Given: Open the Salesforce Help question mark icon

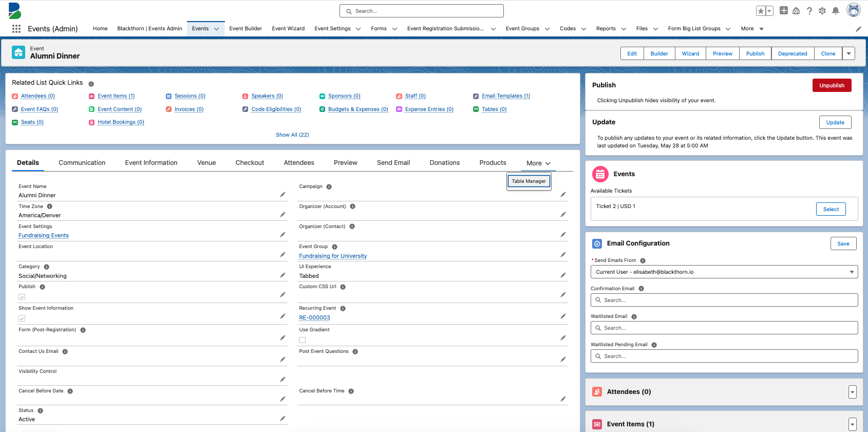Looking at the screenshot, I should coord(809,11).
